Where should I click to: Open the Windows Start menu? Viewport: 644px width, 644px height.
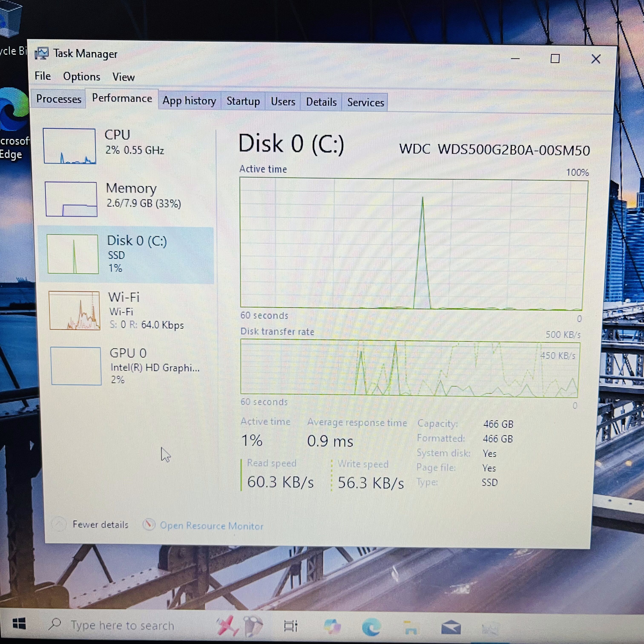pyautogui.click(x=19, y=623)
